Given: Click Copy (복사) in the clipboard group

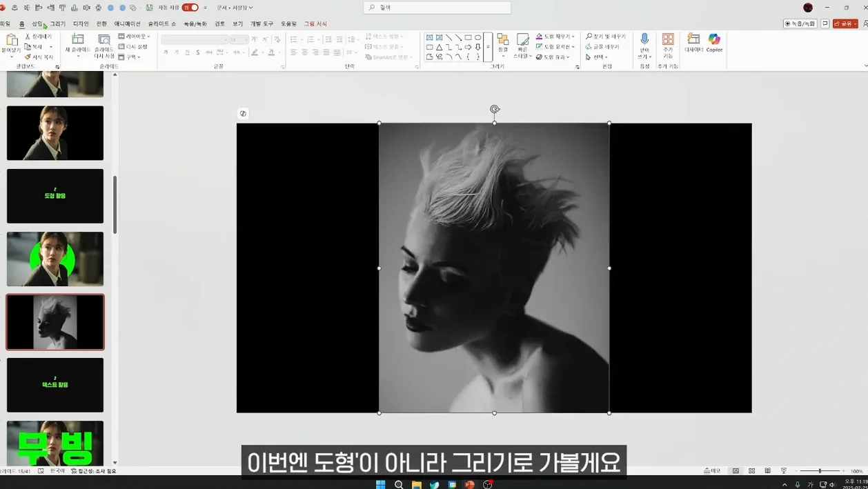Looking at the screenshot, I should tap(34, 47).
